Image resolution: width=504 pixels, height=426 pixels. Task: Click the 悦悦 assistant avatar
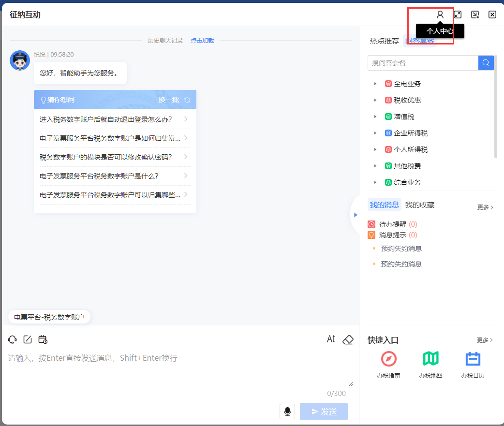[20, 60]
